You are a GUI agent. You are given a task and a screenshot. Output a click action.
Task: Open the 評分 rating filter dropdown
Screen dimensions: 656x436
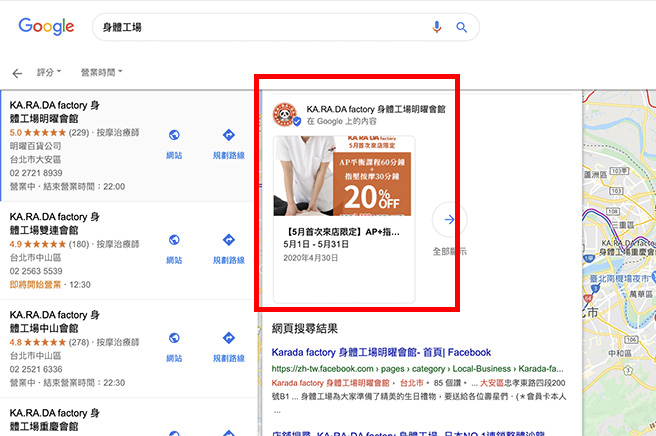49,72
